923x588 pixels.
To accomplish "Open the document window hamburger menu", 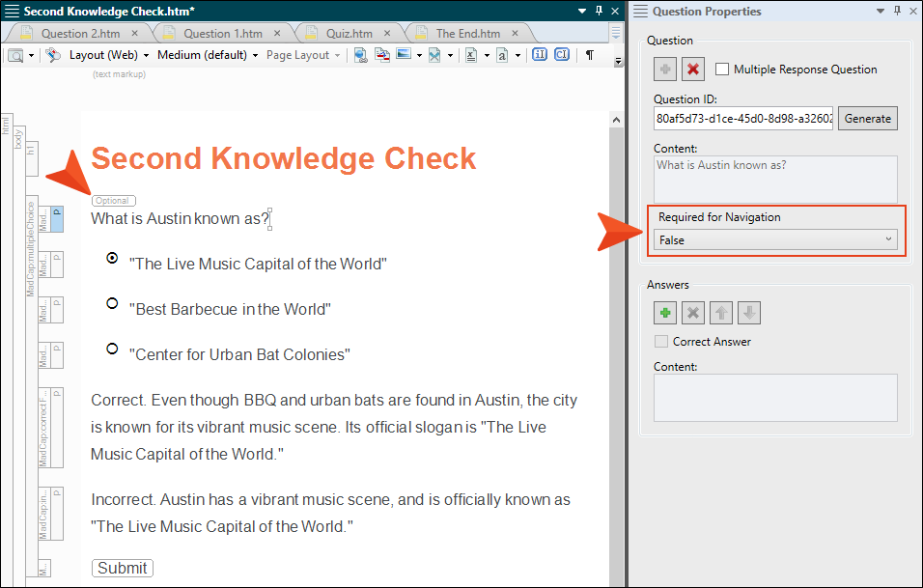I will (x=12, y=12).
